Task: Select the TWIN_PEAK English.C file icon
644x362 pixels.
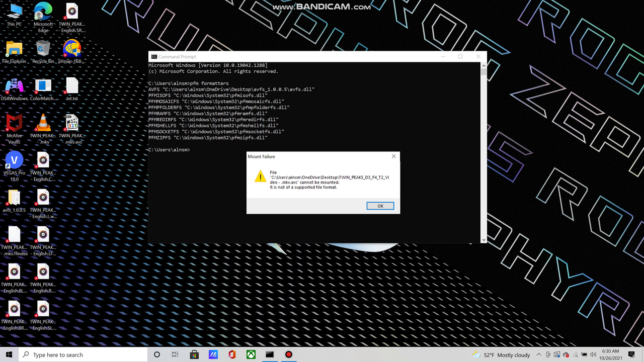Action: point(43,166)
